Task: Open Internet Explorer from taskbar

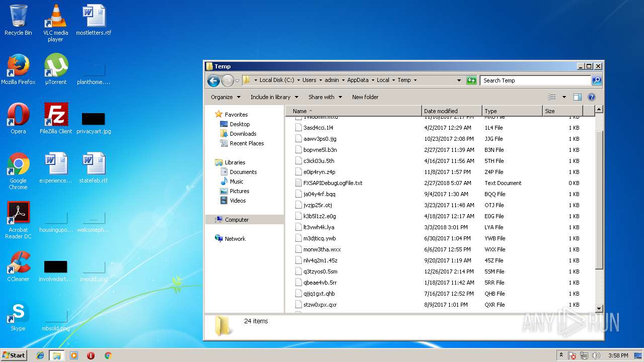Action: [40, 355]
